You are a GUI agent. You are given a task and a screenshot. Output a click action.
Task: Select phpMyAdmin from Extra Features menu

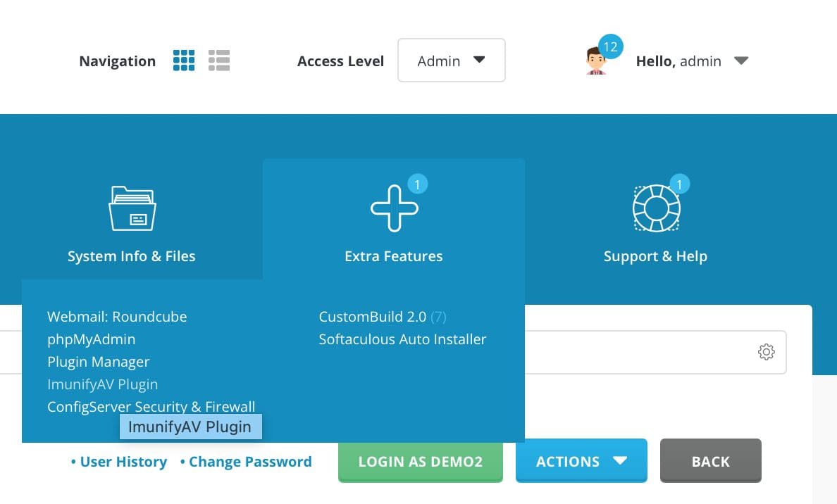[91, 339]
